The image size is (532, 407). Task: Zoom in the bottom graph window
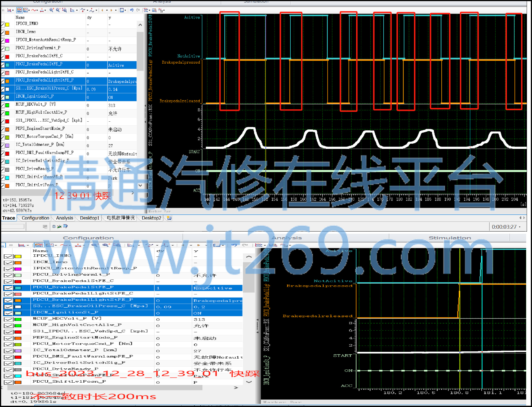tap(106, 245)
